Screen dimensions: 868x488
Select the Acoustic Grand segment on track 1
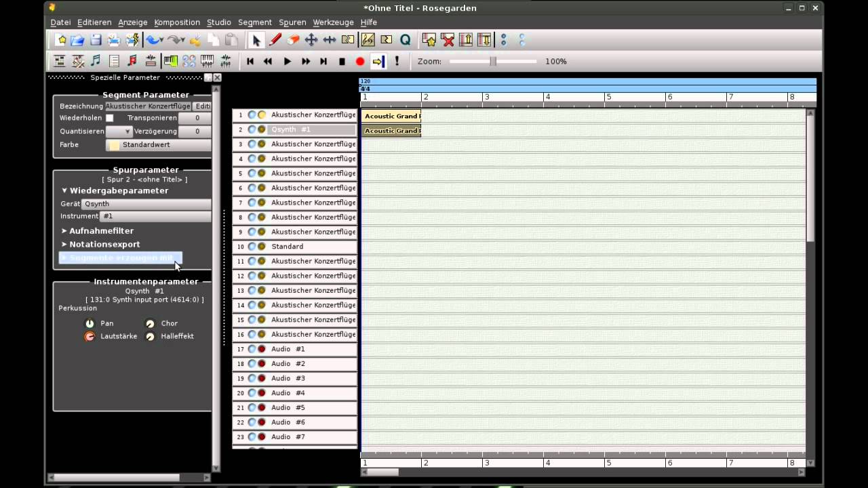coord(391,116)
